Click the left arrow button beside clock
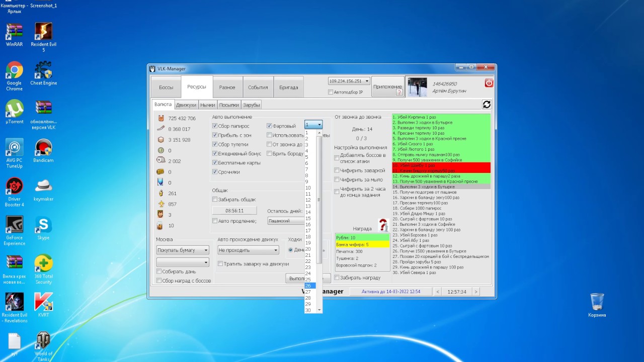The width and height of the screenshot is (644, 362). (x=438, y=292)
